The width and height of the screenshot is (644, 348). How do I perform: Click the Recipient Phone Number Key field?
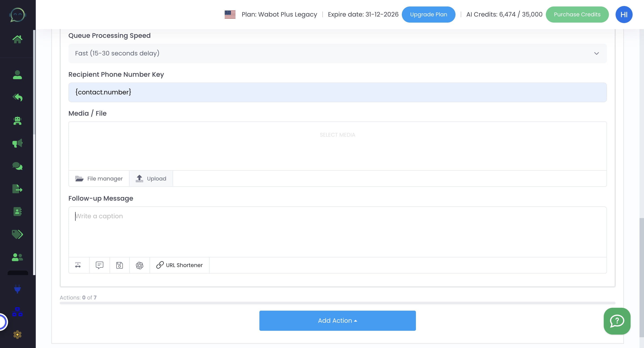pyautogui.click(x=337, y=92)
